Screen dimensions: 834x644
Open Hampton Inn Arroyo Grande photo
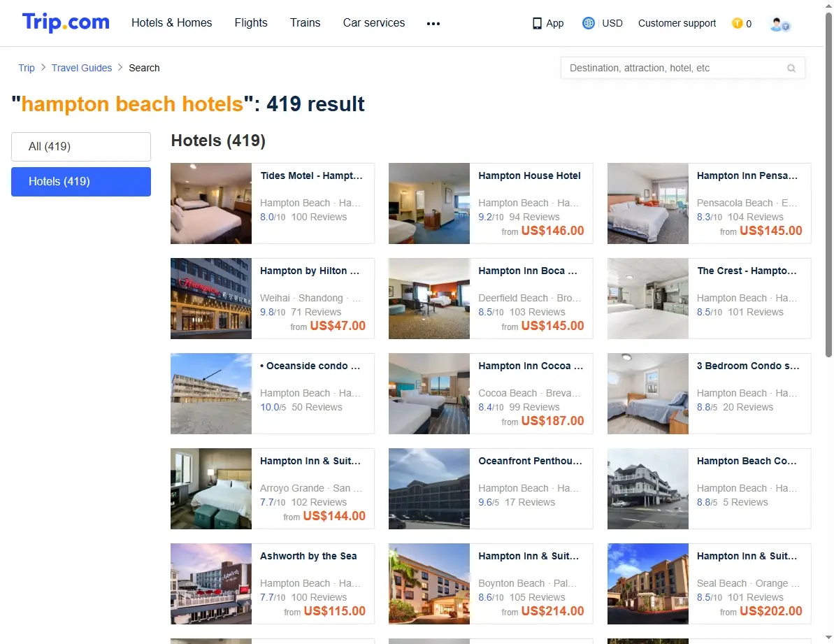(x=211, y=489)
